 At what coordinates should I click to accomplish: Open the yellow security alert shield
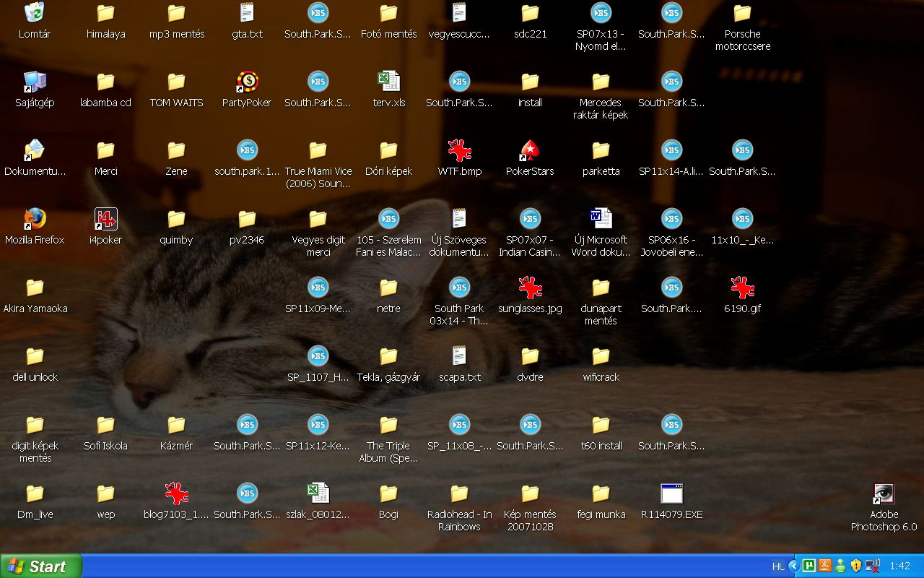pyautogui.click(x=856, y=566)
